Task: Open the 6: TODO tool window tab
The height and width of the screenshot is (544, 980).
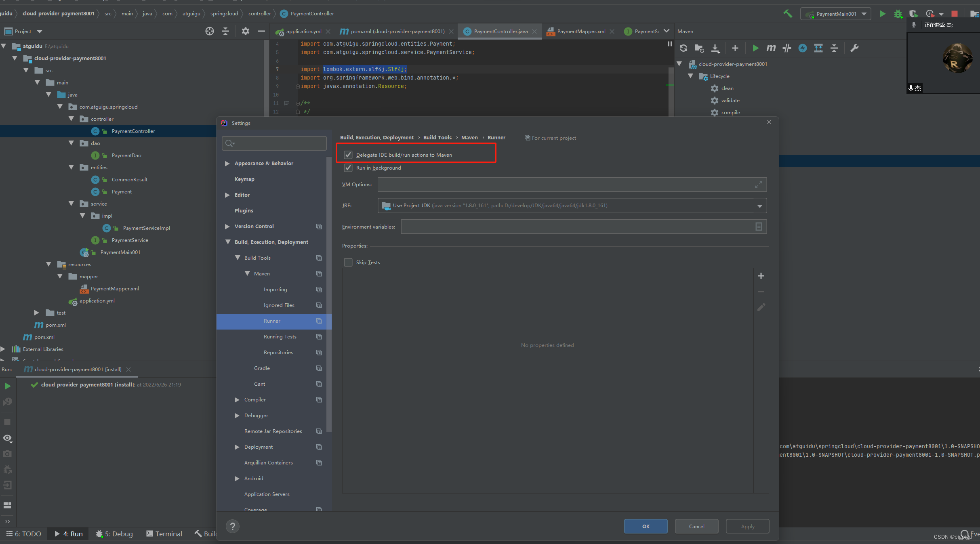Action: coord(24,534)
